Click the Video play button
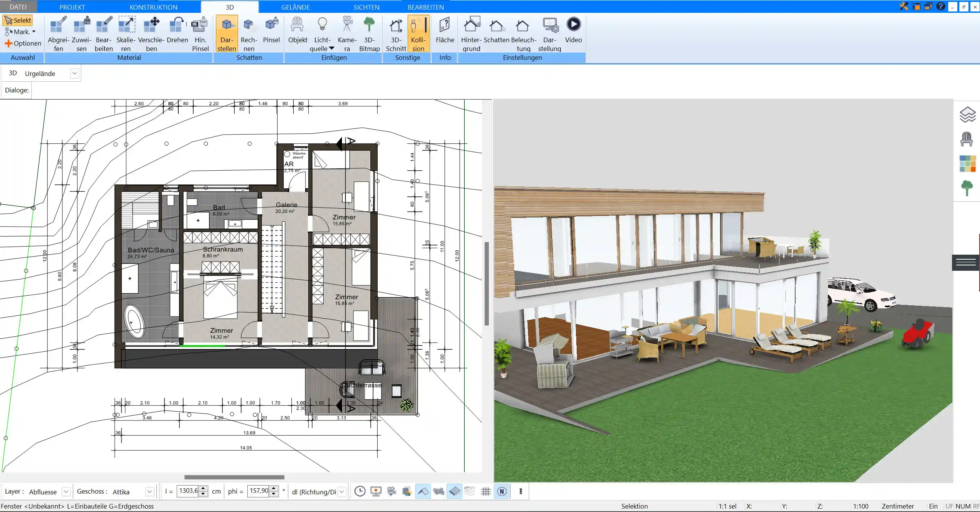This screenshot has width=980, height=512. point(574,25)
